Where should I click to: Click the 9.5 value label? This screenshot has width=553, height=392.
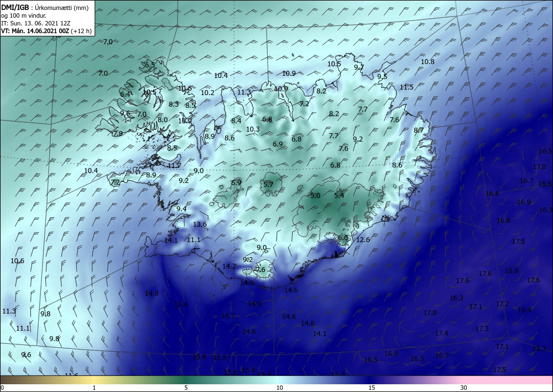pyautogui.click(x=382, y=76)
